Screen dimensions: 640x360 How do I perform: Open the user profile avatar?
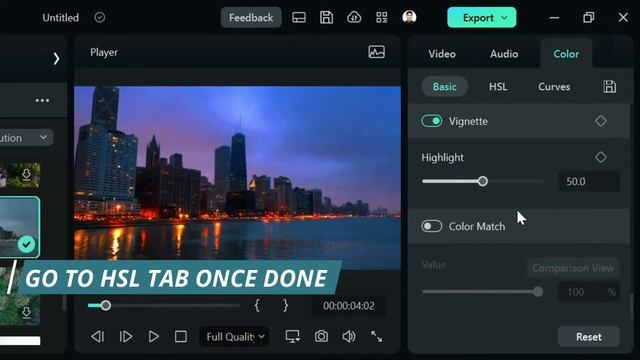coord(409,17)
